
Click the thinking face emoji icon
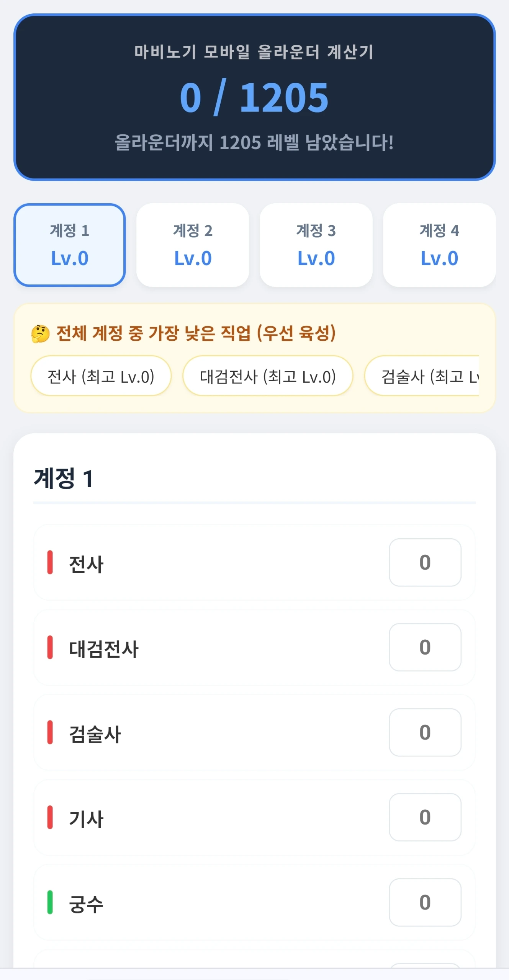(41, 333)
